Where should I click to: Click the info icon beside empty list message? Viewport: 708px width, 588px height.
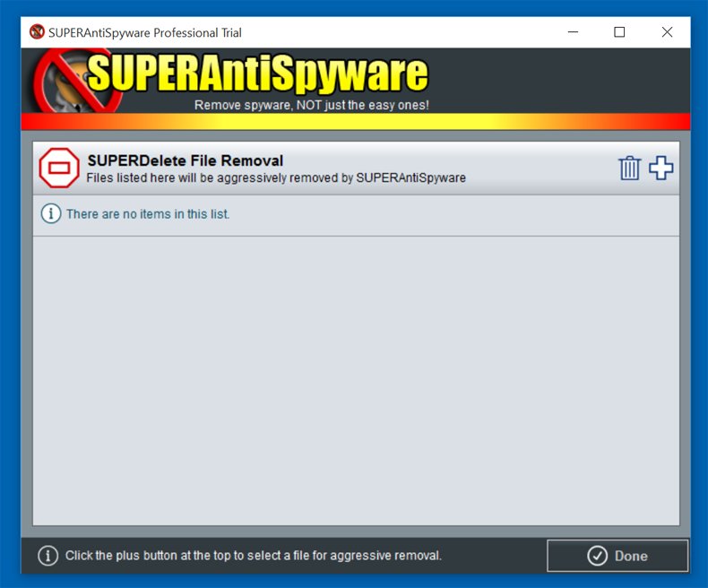[51, 213]
